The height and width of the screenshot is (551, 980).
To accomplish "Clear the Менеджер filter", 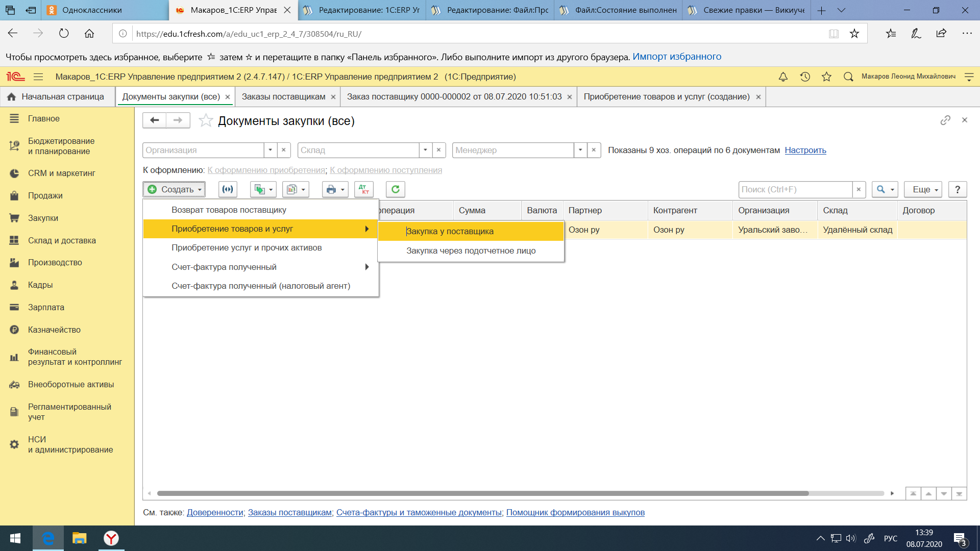I will tap(594, 150).
